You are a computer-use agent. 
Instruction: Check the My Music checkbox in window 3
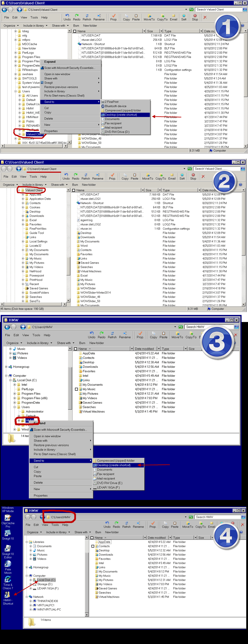pyautogui.click(x=77, y=389)
